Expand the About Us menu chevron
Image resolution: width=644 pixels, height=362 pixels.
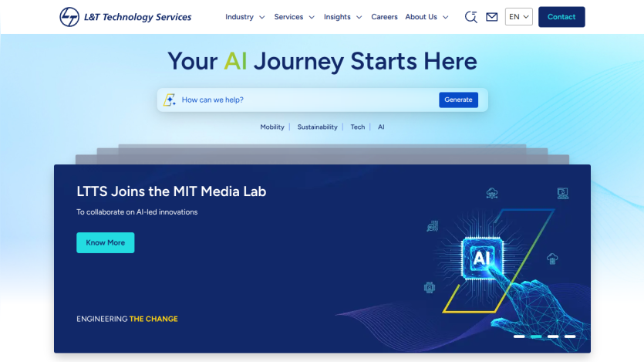[445, 17]
